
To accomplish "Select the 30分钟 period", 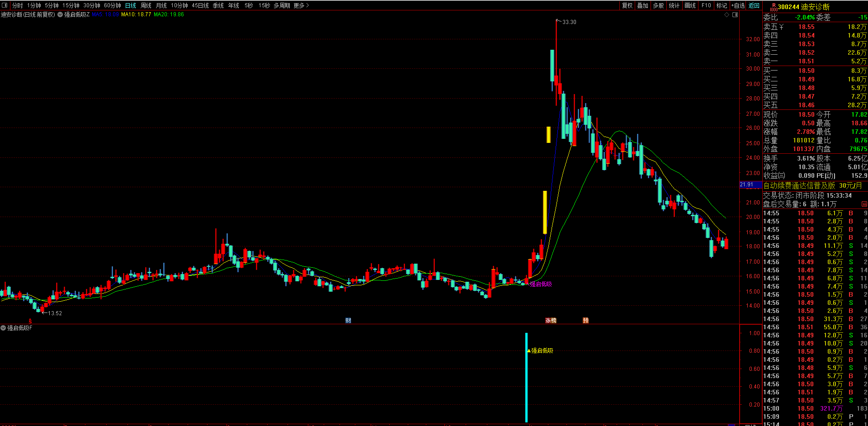I will click(x=92, y=5).
